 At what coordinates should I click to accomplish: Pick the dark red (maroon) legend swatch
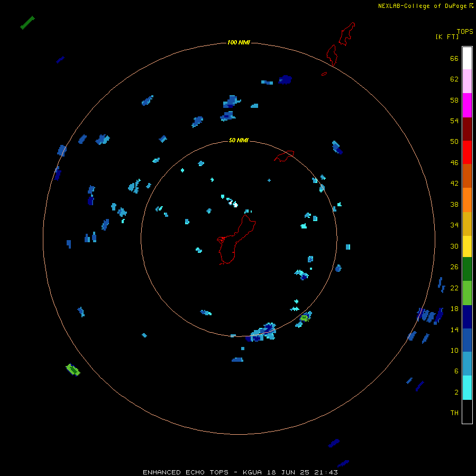point(467,129)
